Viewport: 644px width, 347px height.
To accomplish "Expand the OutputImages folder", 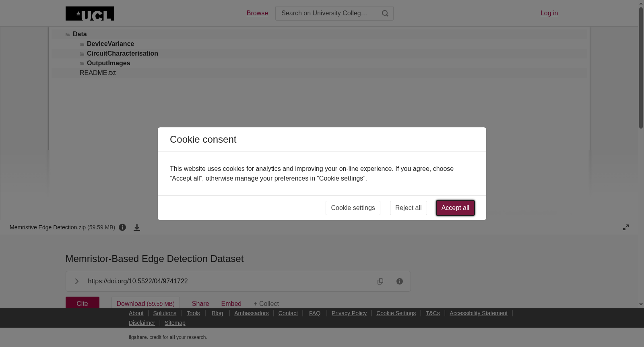I will (x=319, y=63).
